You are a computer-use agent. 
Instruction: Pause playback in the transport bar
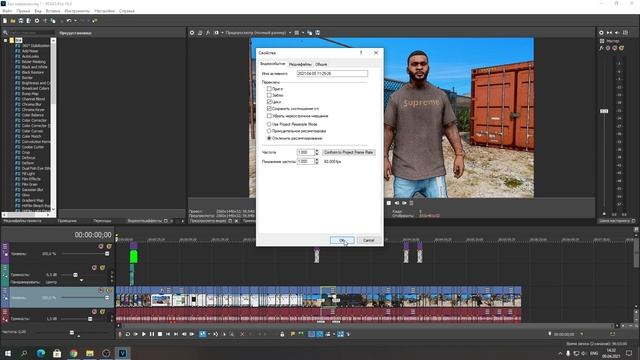tap(152, 334)
